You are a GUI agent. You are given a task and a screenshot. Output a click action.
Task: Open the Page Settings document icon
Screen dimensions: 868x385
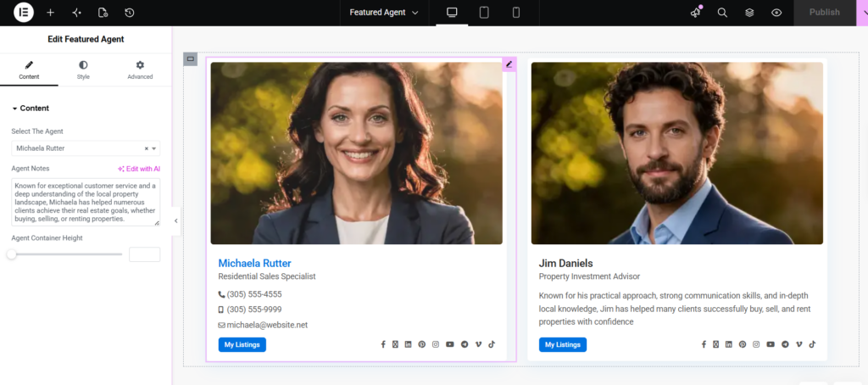103,12
